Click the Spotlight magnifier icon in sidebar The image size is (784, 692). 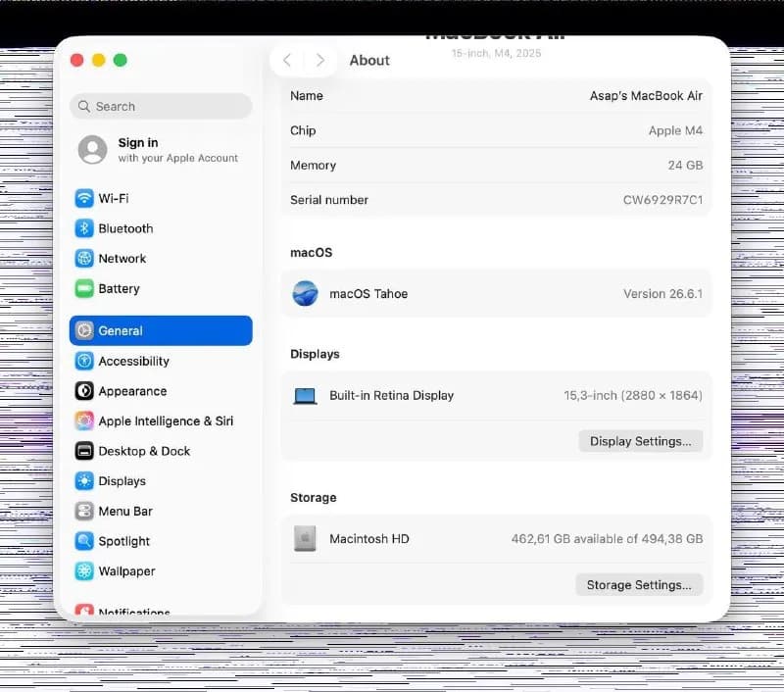[84, 540]
